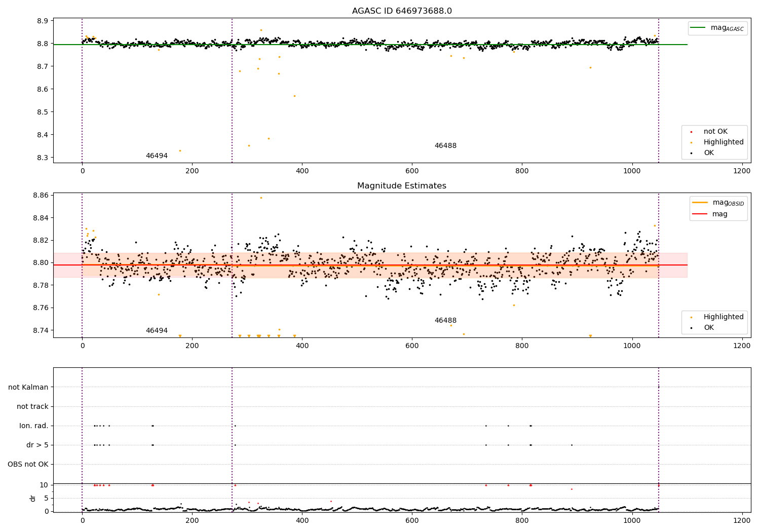The image size is (760, 532).
Task: Click the 'dr > 5' axis label
Action: tap(37, 445)
